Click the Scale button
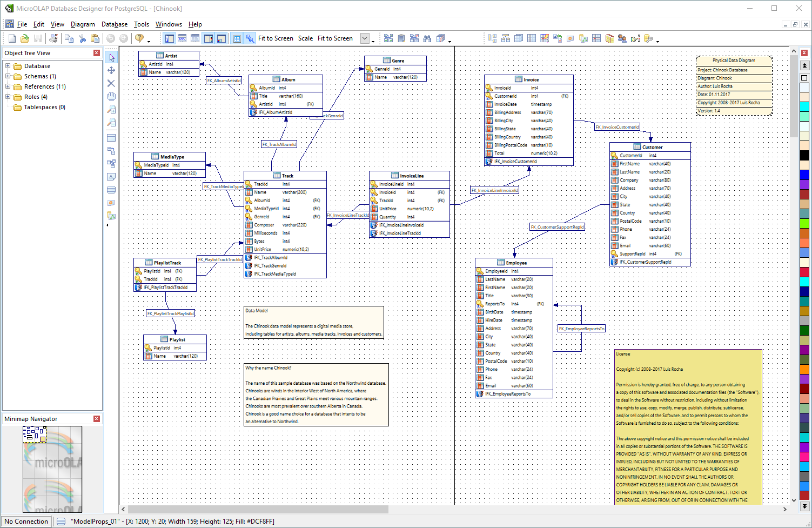The width and height of the screenshot is (812, 528). tap(305, 38)
